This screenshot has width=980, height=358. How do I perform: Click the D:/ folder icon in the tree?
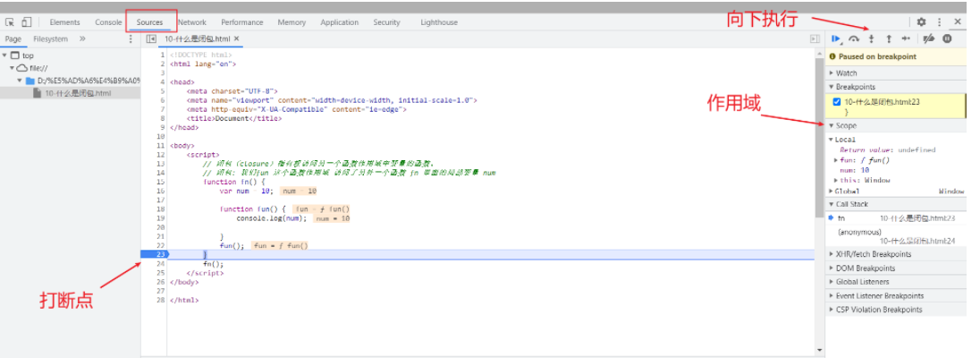pyautogui.click(x=30, y=81)
